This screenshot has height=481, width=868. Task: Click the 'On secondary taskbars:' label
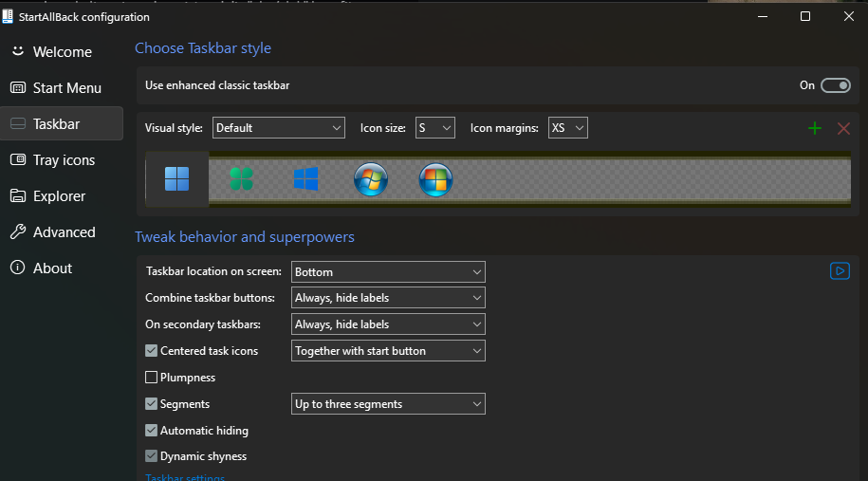(x=203, y=324)
